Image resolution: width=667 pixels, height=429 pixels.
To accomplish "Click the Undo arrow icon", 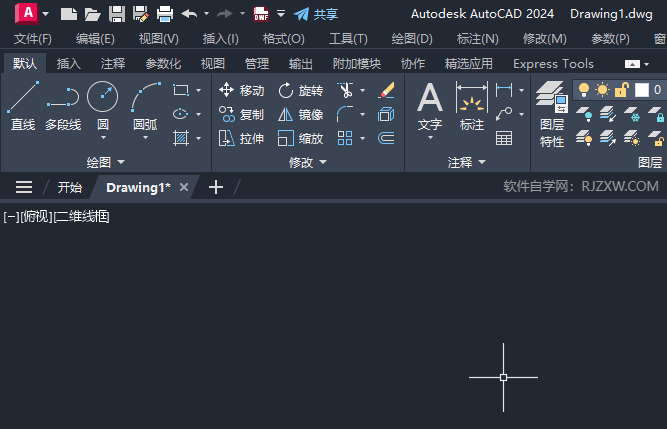I will pos(189,14).
